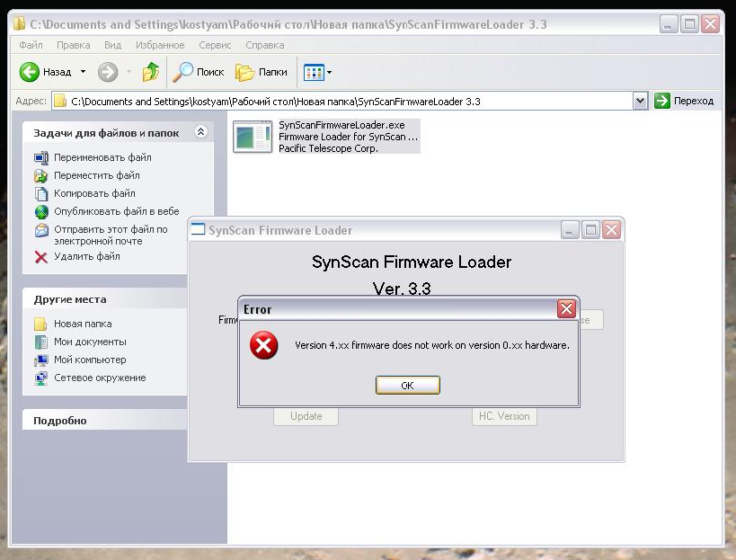Viewport: 736px width, 560px height.
Task: Open the Файл menu
Action: coord(31,45)
